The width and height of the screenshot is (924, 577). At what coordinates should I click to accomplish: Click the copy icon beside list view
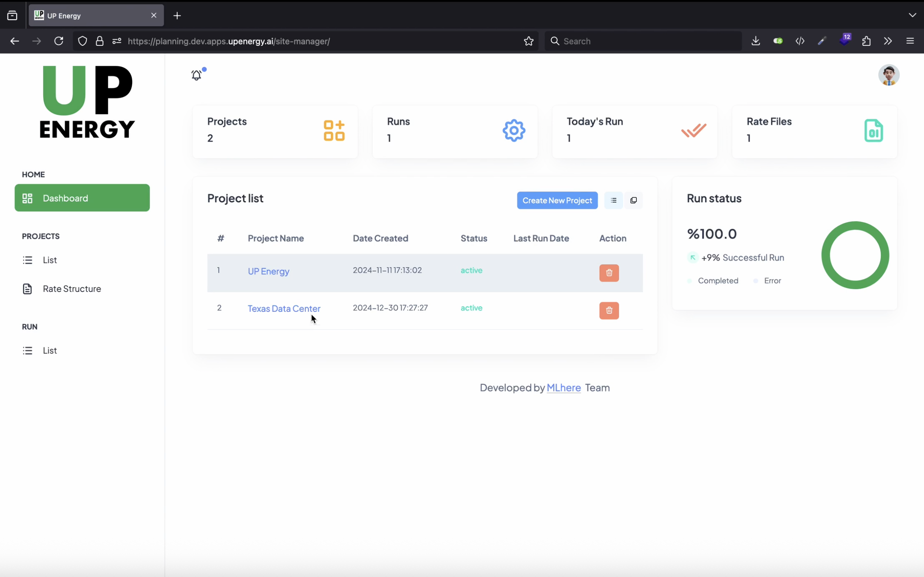tap(633, 200)
